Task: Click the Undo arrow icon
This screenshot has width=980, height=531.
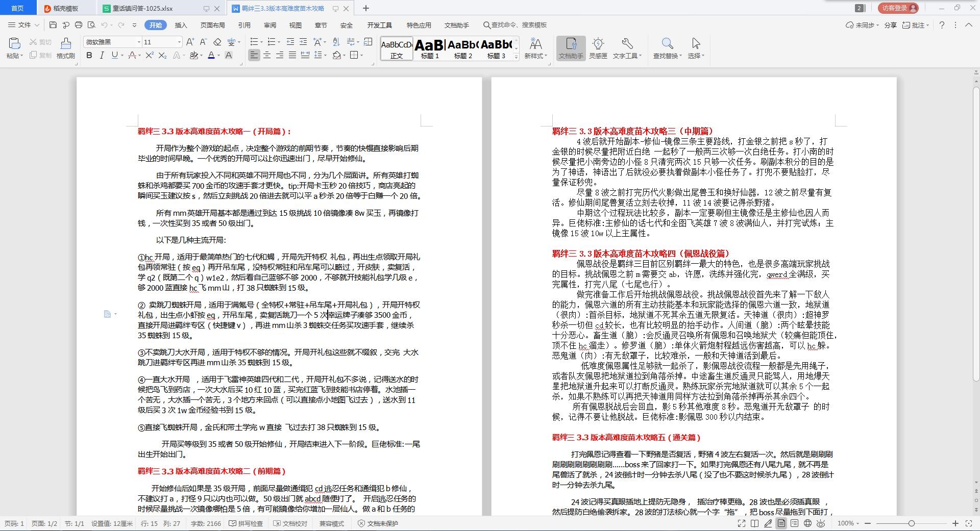Action: 105,25
